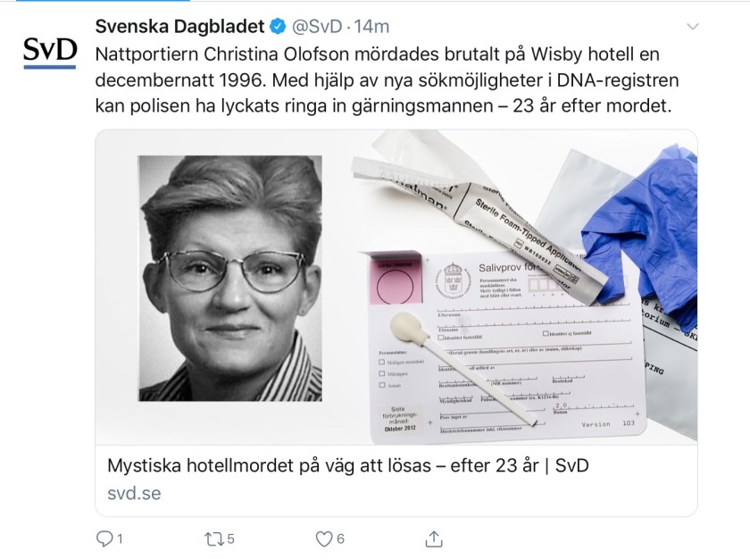
Task: Retweet using the retweet arrows icon
Action: point(213,539)
